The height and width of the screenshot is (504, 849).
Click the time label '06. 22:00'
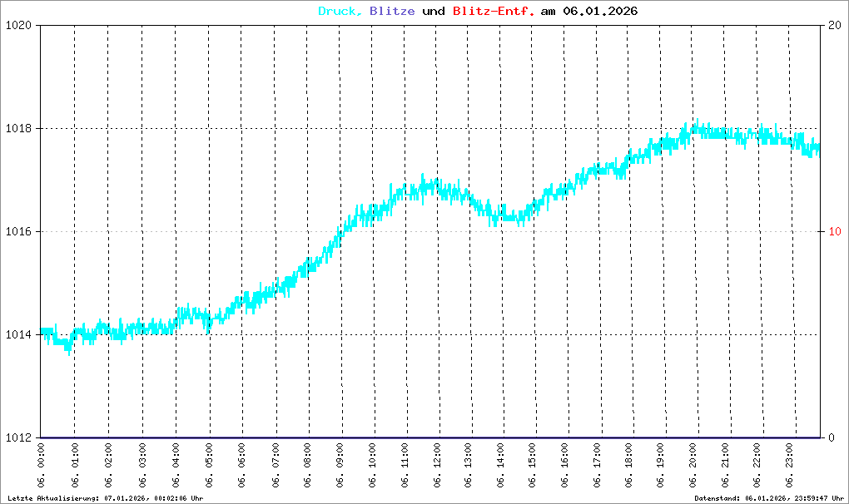tap(757, 466)
